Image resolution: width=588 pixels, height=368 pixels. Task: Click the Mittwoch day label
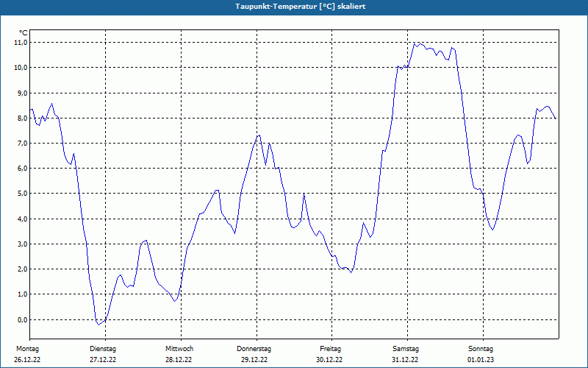pos(179,349)
